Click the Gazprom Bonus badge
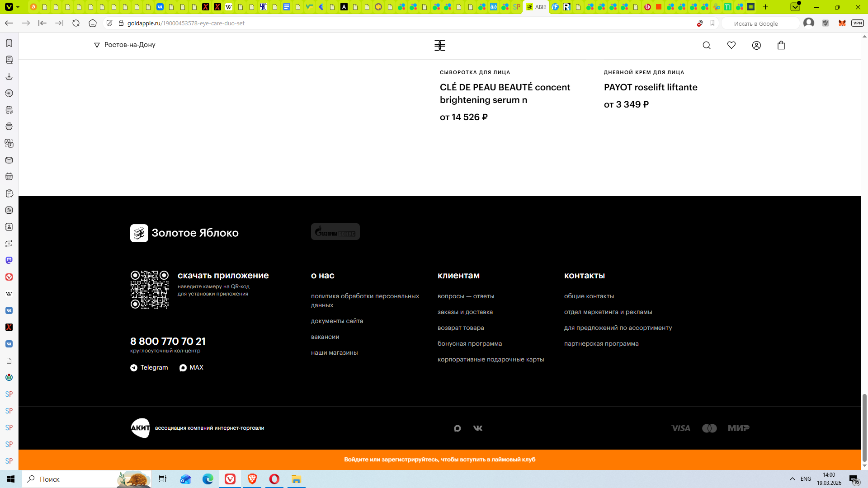This screenshot has width=868, height=488. [335, 232]
